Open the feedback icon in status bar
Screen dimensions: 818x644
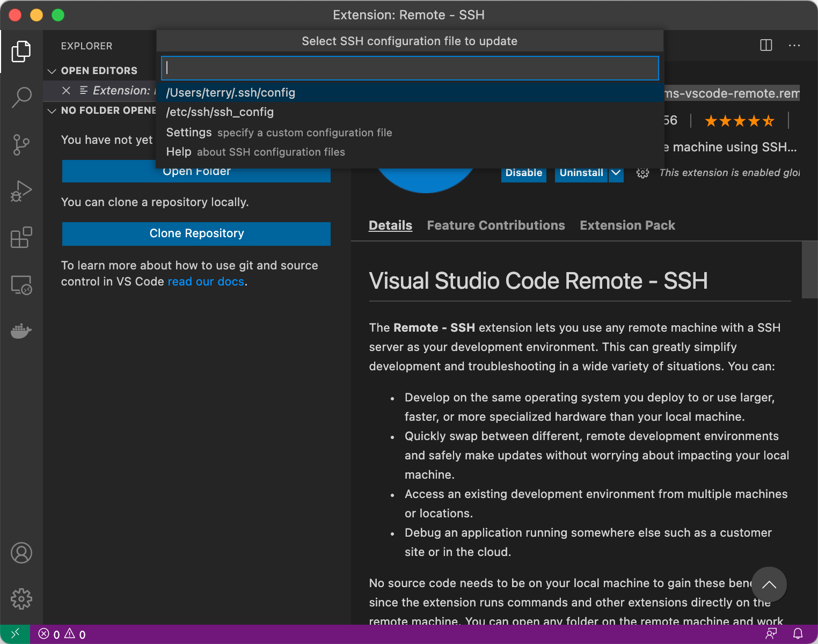[x=771, y=634]
